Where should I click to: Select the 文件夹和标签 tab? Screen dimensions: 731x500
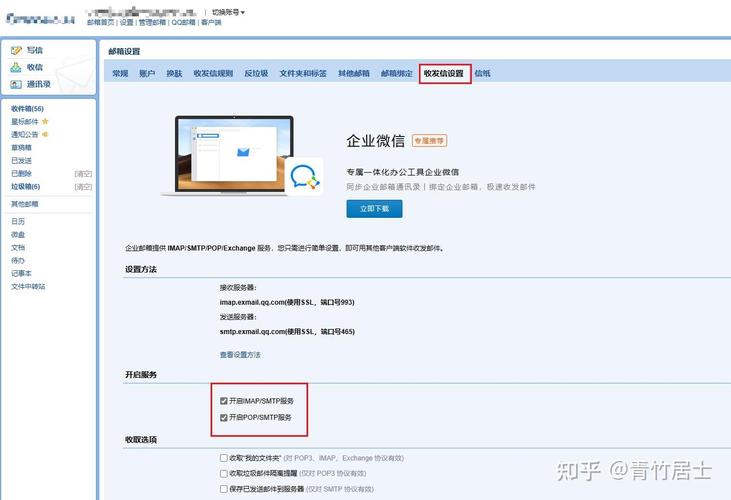pyautogui.click(x=303, y=73)
